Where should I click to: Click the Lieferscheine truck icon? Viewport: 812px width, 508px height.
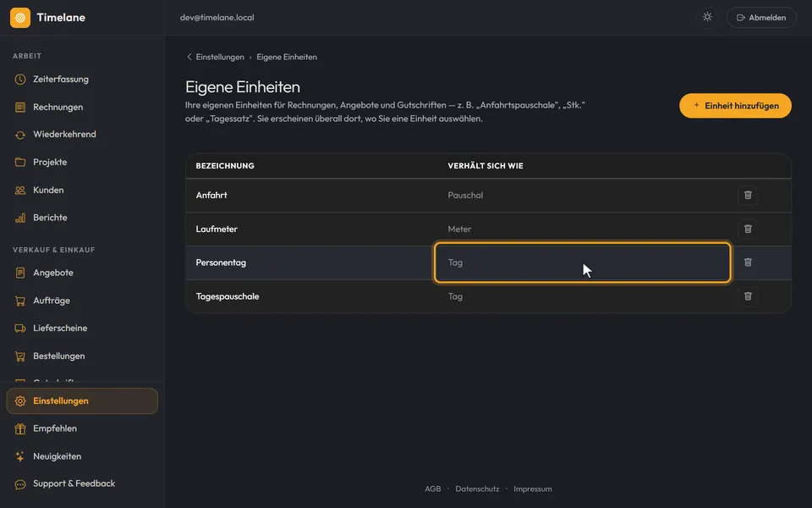(x=20, y=329)
